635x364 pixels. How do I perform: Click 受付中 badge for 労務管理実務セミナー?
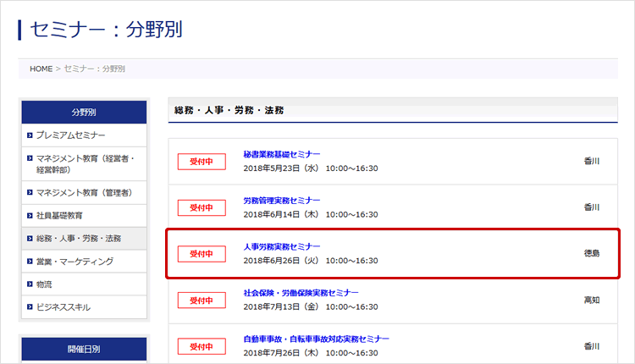point(202,207)
